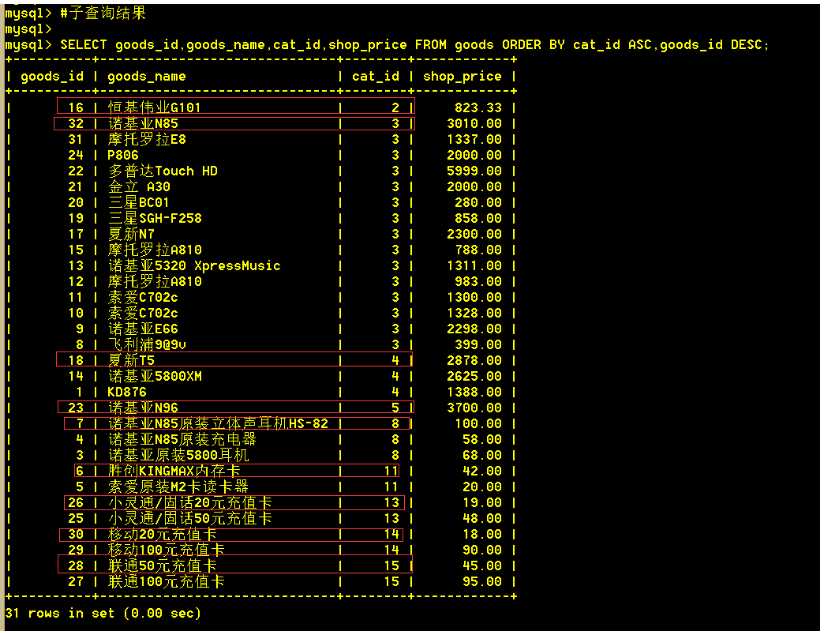Click the price 3010.00
The image size is (824, 633).
474,123
